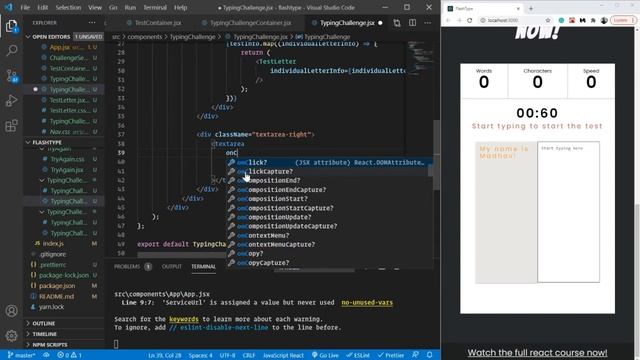Click the master branch status item
The width and height of the screenshot is (640, 360).
(x=21, y=355)
